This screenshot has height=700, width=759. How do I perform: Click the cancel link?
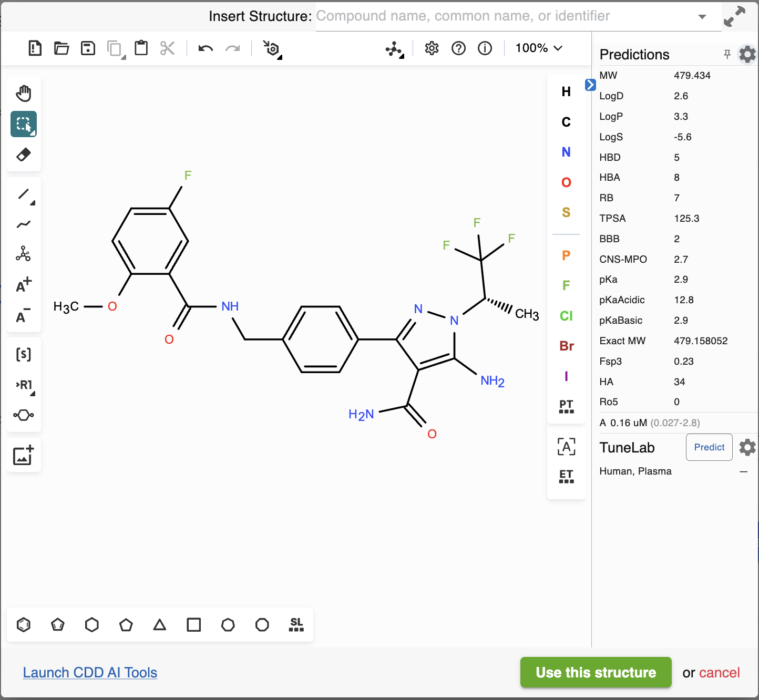coord(720,673)
